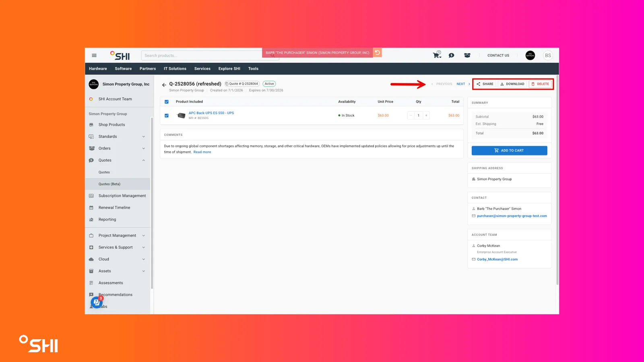Open the orders box icon in header
Screen dimensions: 644x362
(x=467, y=56)
